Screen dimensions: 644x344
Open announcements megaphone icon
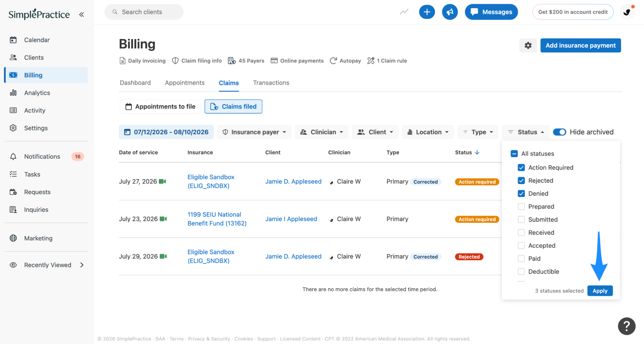pyautogui.click(x=450, y=12)
